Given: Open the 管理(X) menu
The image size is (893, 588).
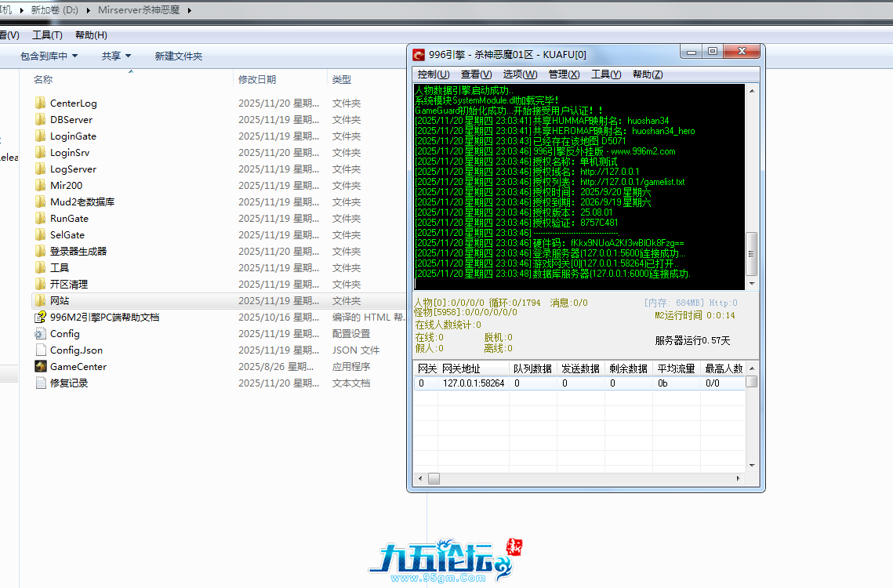Looking at the screenshot, I should coord(564,74).
